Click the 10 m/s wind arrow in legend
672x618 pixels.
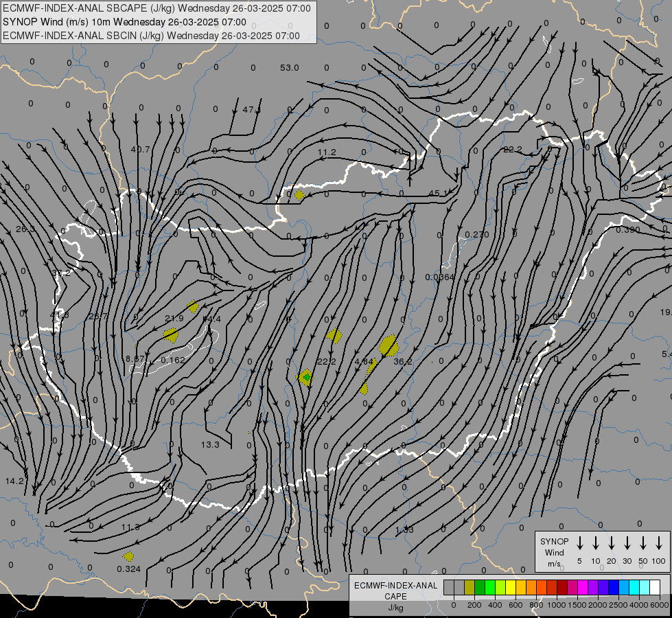point(595,543)
